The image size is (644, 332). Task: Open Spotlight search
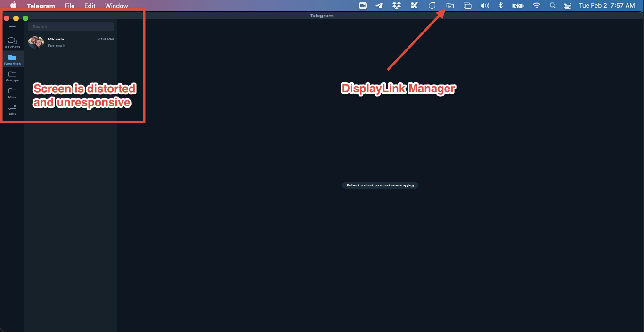tap(552, 6)
